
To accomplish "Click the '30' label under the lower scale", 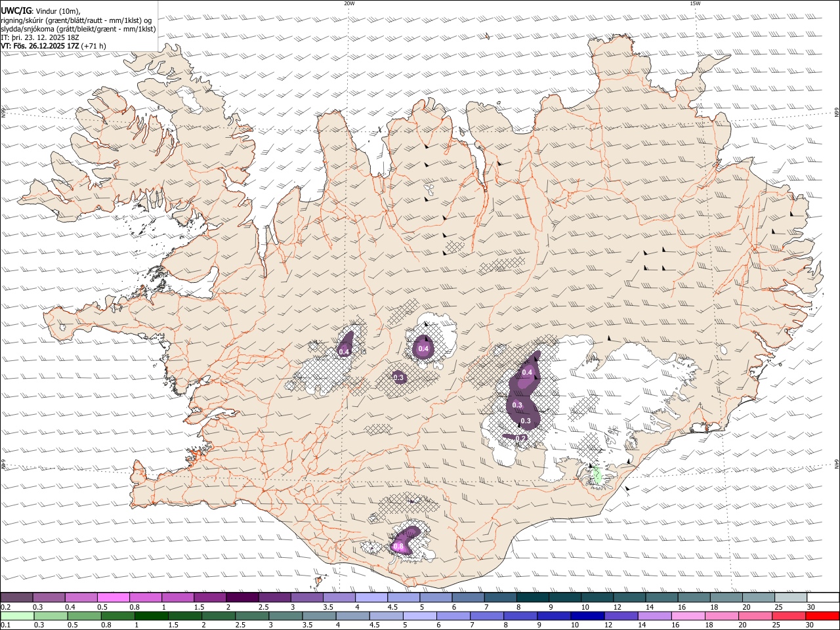I will (x=809, y=625).
